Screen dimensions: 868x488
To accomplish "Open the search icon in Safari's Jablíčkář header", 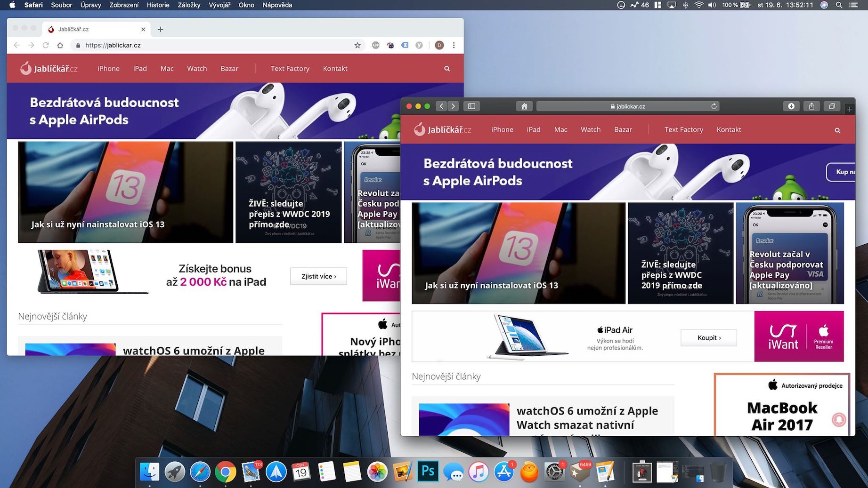I will click(837, 130).
